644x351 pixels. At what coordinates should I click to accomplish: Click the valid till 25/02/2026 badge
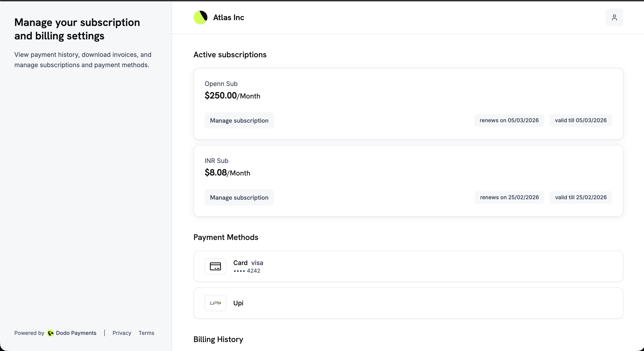point(580,197)
